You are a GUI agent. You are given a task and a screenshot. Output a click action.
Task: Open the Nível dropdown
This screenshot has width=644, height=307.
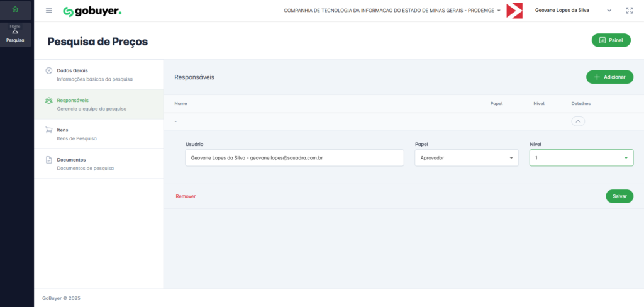[580, 158]
